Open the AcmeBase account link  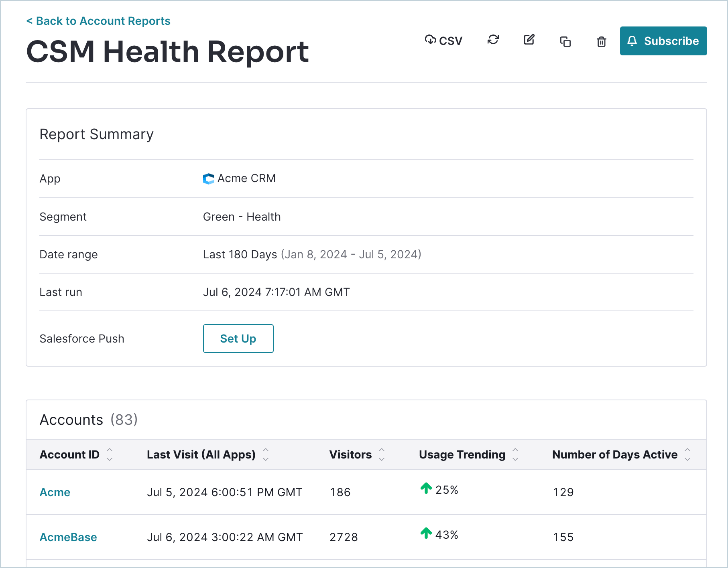(x=68, y=537)
